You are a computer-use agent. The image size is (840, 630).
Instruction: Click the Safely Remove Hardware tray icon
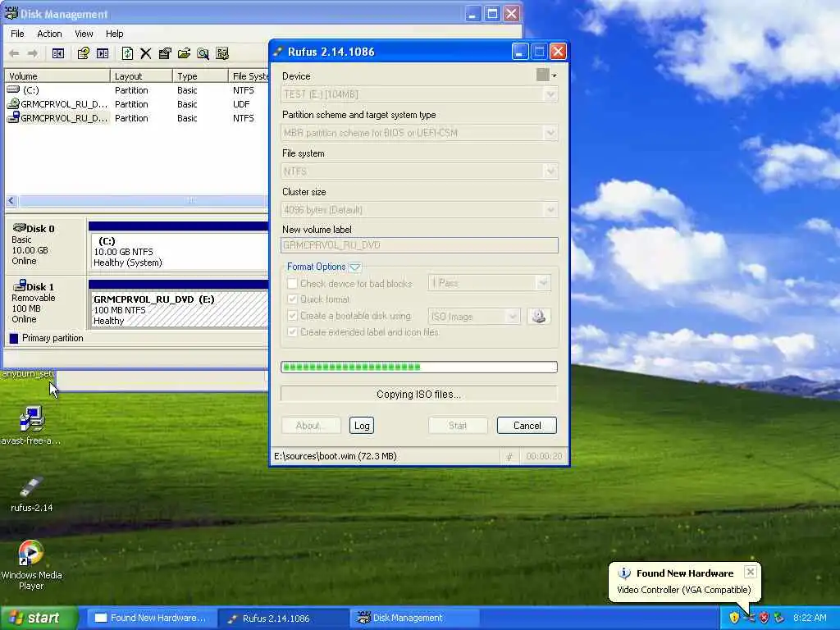coord(779,618)
